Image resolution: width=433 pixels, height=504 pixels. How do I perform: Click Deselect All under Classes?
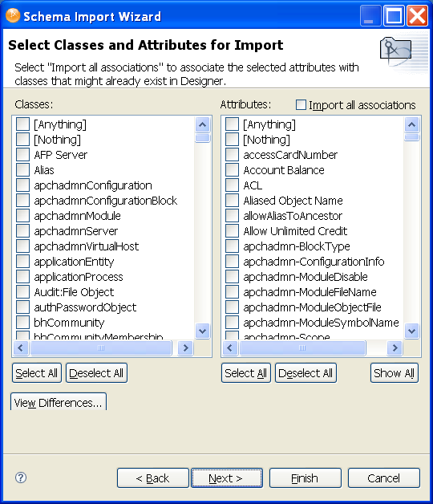96,373
